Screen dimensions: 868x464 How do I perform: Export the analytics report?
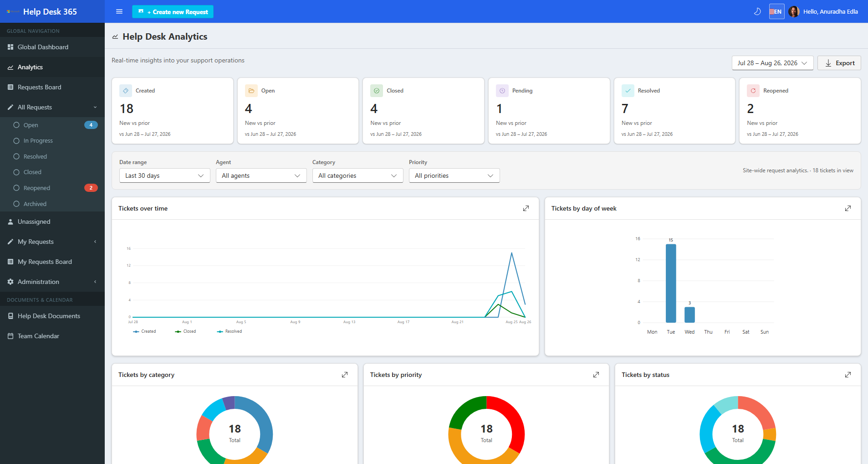coord(839,63)
